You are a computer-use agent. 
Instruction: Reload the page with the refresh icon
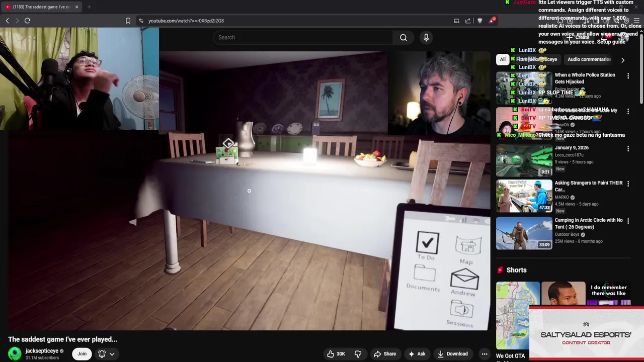27,21
